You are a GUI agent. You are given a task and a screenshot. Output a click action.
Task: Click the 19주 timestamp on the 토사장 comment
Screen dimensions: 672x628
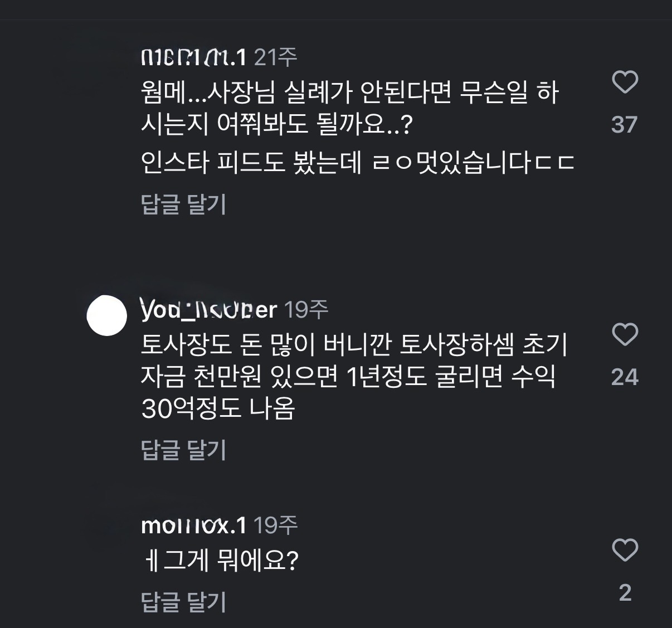[x=306, y=309]
